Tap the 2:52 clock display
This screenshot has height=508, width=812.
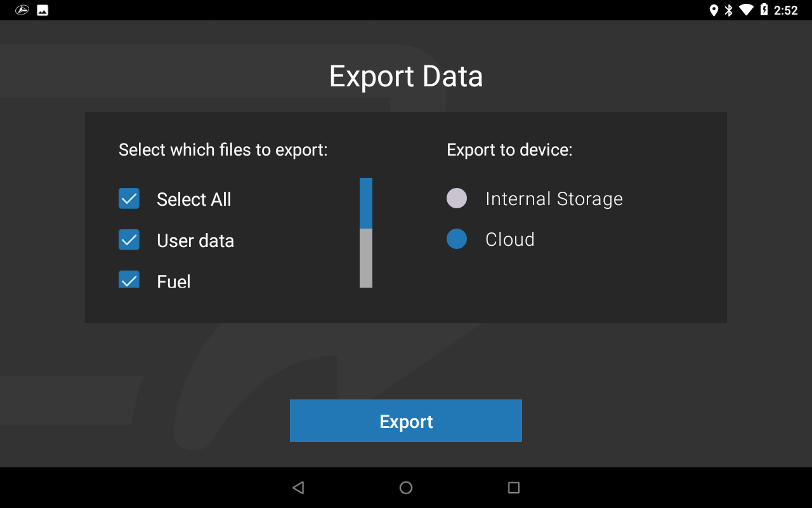click(x=785, y=10)
